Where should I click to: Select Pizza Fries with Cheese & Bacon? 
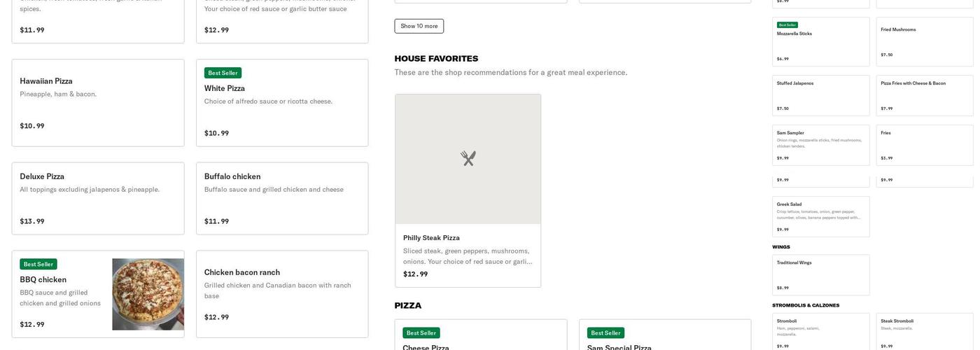(925, 96)
